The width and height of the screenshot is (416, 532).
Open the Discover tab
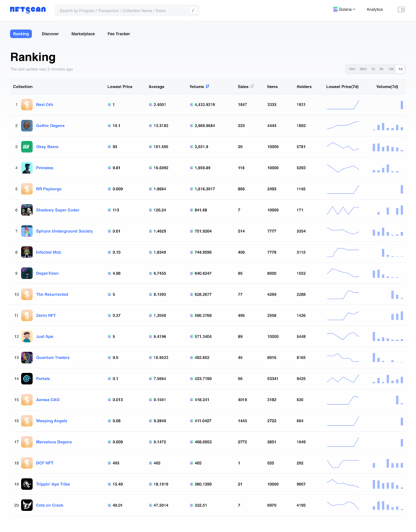click(x=50, y=34)
